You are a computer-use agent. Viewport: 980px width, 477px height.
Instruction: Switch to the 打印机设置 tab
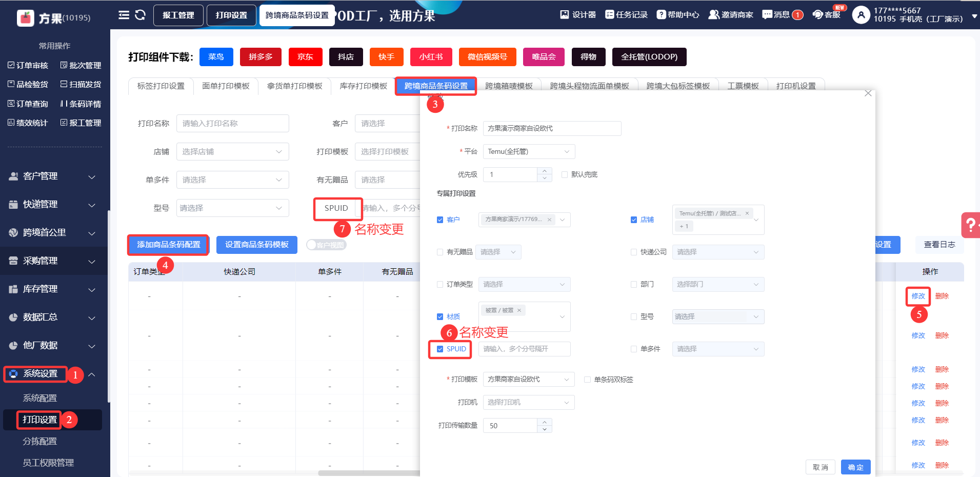coord(796,86)
